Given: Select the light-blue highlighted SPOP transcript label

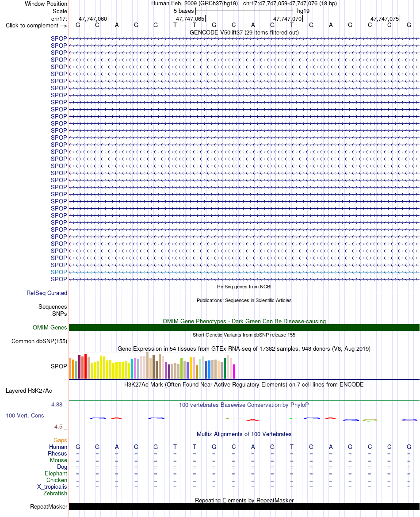Looking at the screenshot, I should 59,272.
